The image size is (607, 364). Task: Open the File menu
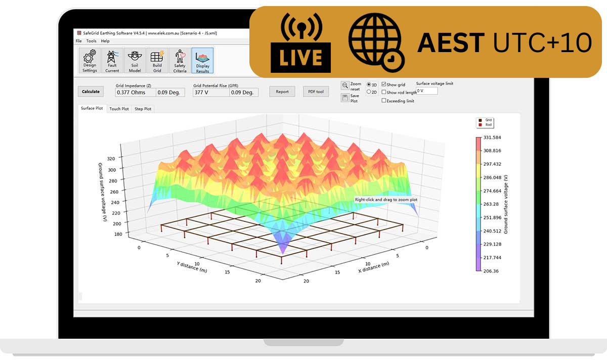pyautogui.click(x=78, y=40)
